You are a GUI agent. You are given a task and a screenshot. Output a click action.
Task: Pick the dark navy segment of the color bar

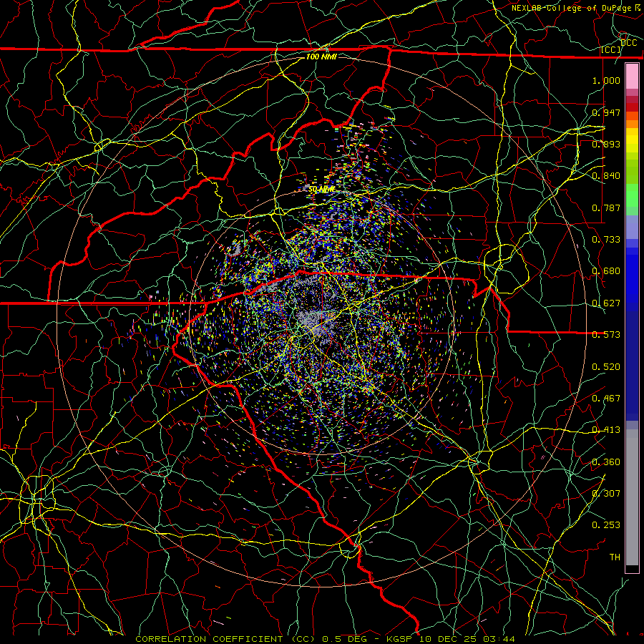(632, 366)
